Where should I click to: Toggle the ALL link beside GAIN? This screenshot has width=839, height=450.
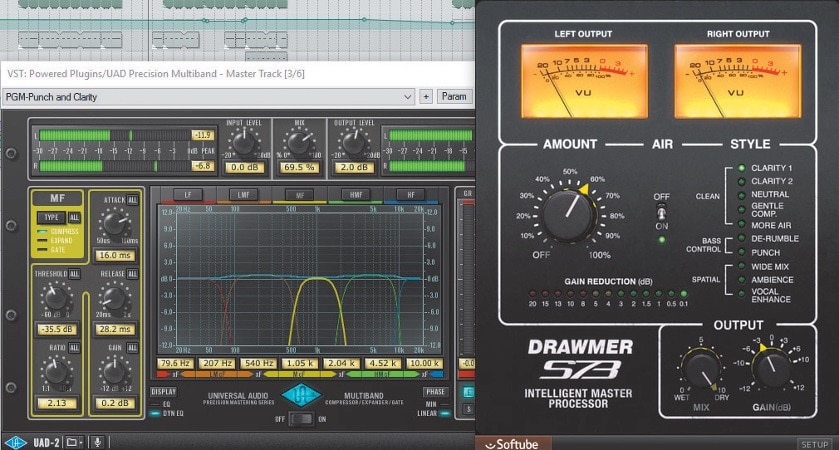(x=132, y=348)
